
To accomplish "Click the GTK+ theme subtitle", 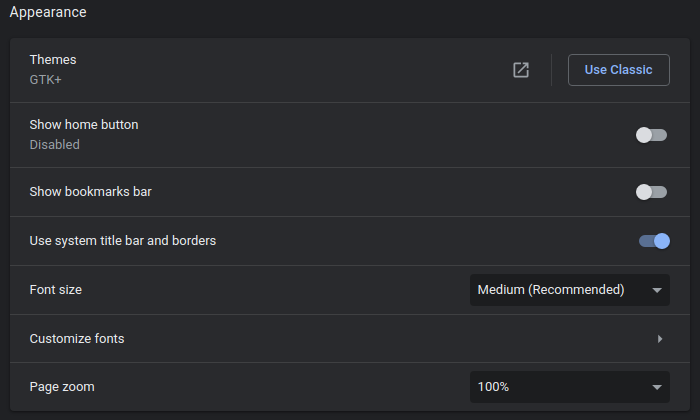I will tap(46, 80).
